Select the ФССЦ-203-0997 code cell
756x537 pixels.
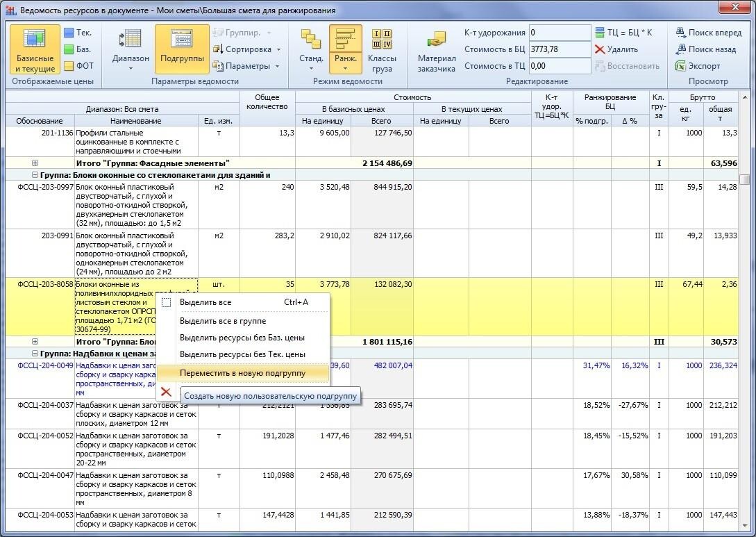[x=40, y=204]
